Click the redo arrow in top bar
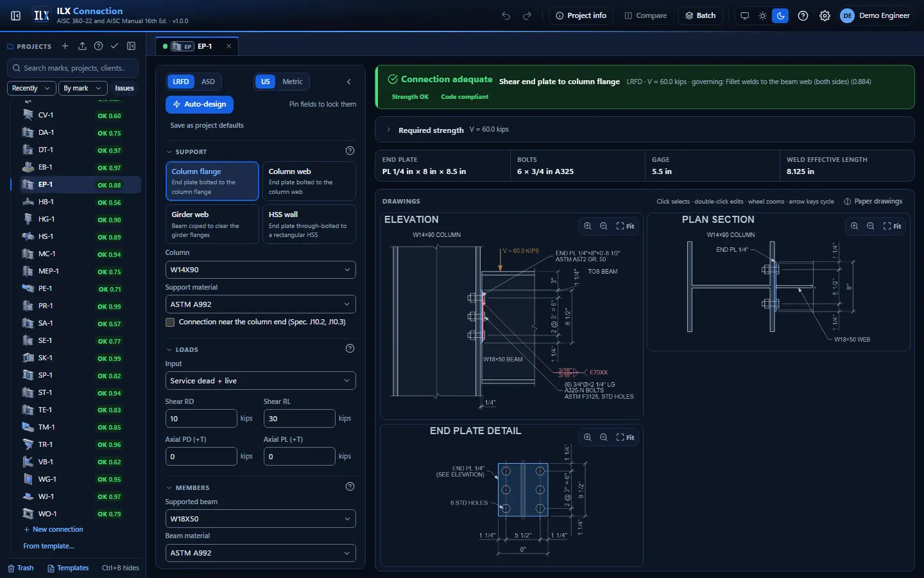924x578 pixels. tap(527, 15)
